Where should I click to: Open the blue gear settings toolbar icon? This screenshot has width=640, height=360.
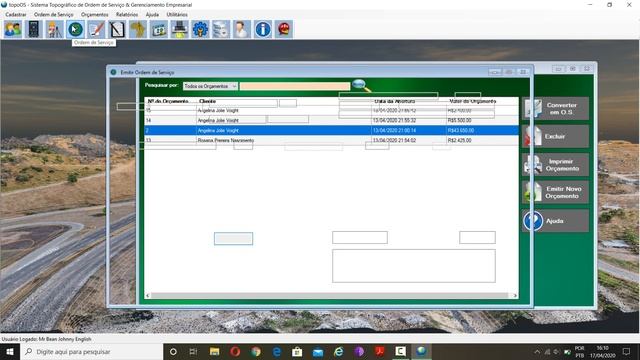coord(200,29)
